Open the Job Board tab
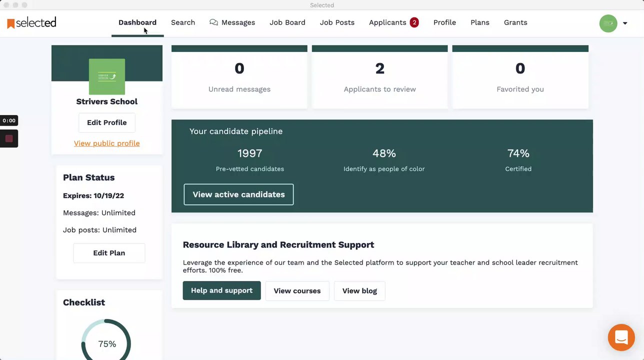644x360 pixels. click(x=287, y=22)
